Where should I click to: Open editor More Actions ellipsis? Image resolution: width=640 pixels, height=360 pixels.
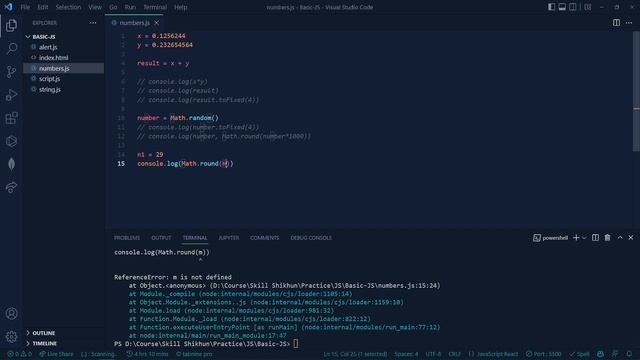coord(629,23)
